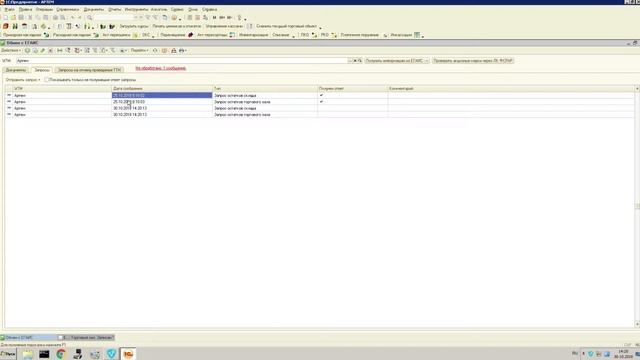The height and width of the screenshot is (360, 640).
Task: Click Сменить текущий торговый объект button
Action: 287,27
